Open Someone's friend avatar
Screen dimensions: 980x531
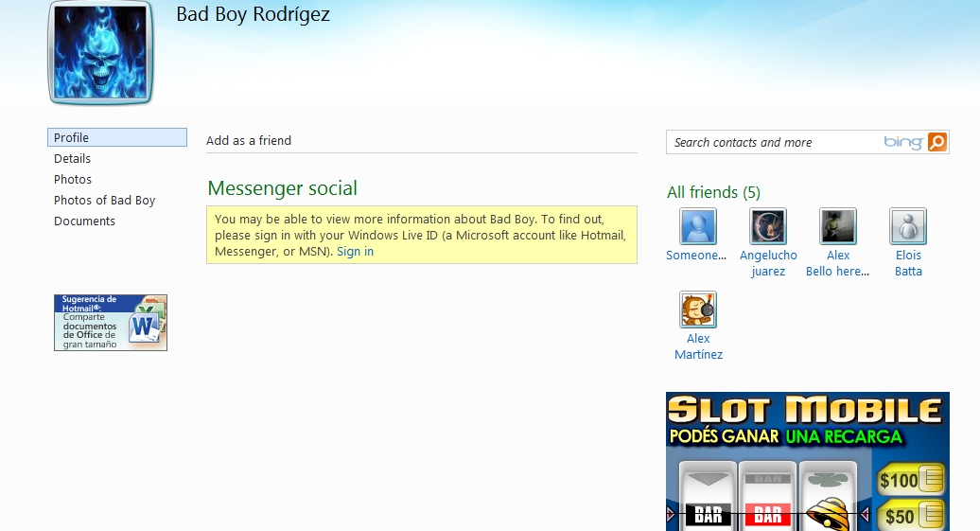click(698, 226)
